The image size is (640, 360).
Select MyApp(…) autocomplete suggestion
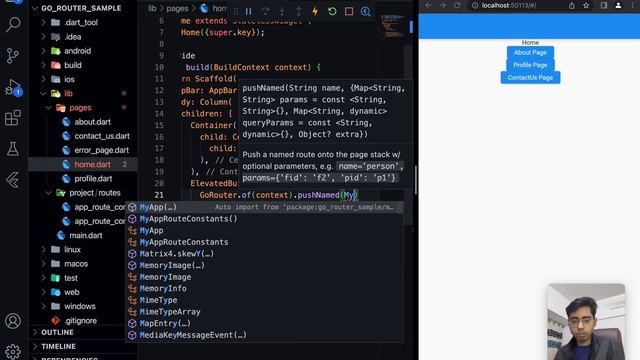click(264, 207)
